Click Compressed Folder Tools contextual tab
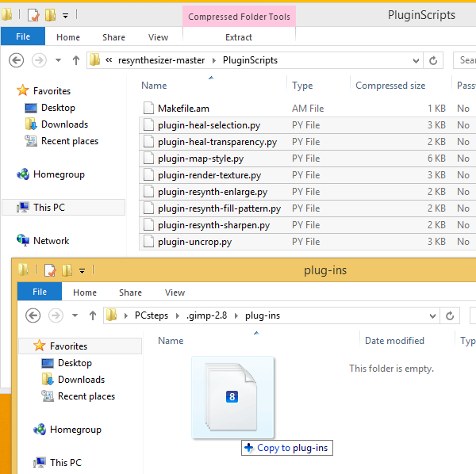 pos(239,17)
